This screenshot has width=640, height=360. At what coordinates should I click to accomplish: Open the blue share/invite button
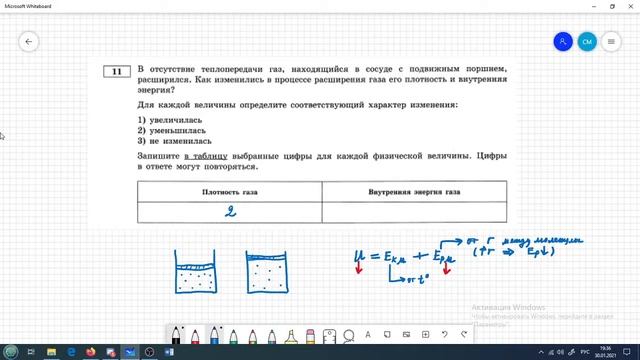point(563,42)
